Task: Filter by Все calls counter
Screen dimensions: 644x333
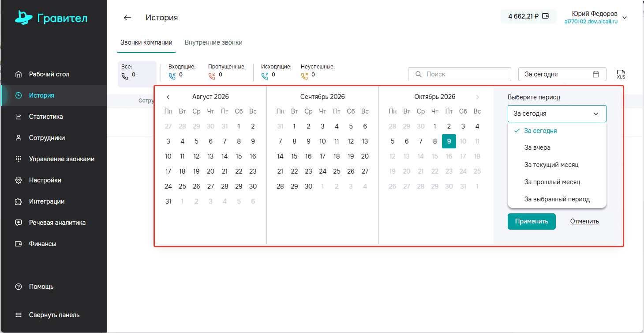Action: (x=137, y=74)
